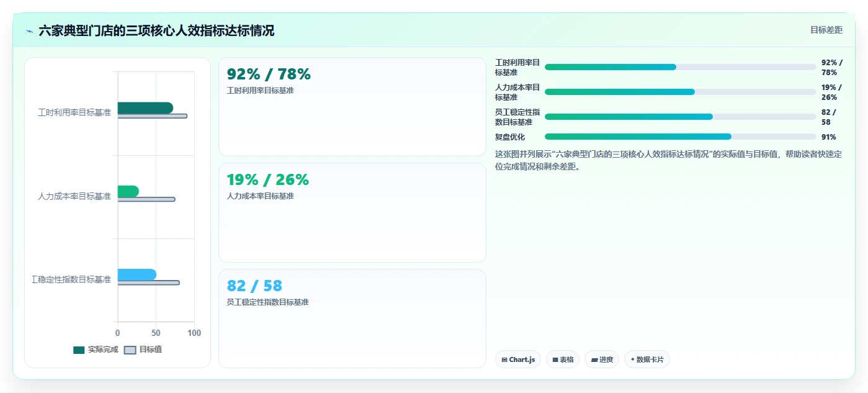Click the description paragraph starting 这张图并列展示
Viewport: 868px width, 393px height.
[x=668, y=160]
